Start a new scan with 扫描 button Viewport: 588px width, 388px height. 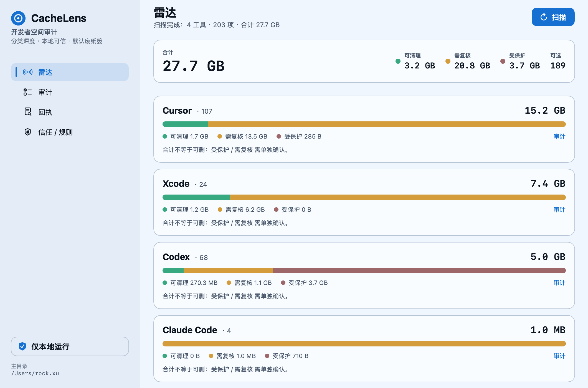[553, 17]
